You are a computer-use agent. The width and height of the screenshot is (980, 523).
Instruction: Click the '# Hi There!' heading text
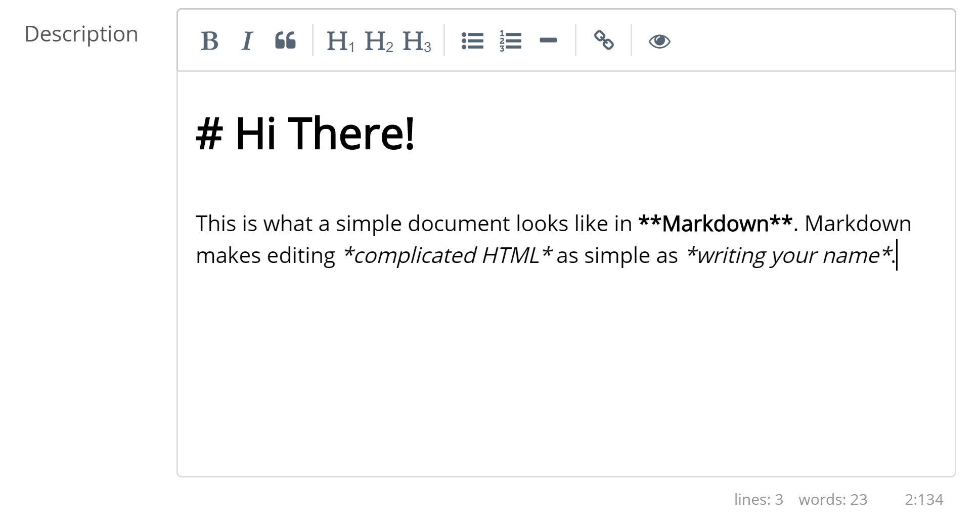pyautogui.click(x=305, y=134)
